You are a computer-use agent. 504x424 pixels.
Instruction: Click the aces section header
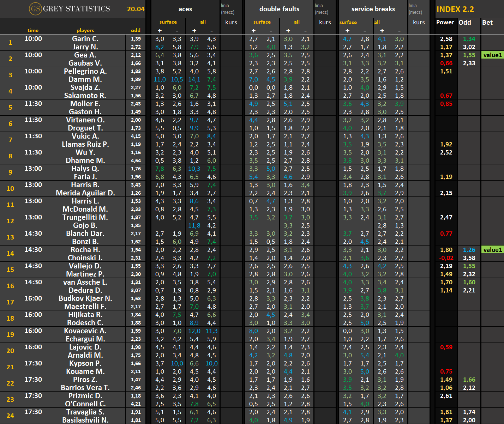tap(185, 9)
